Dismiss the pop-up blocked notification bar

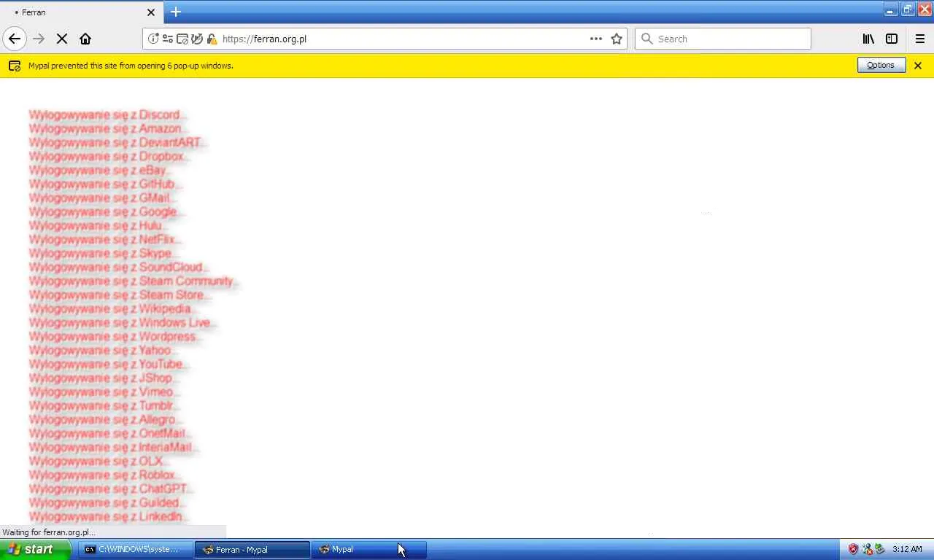(x=918, y=66)
